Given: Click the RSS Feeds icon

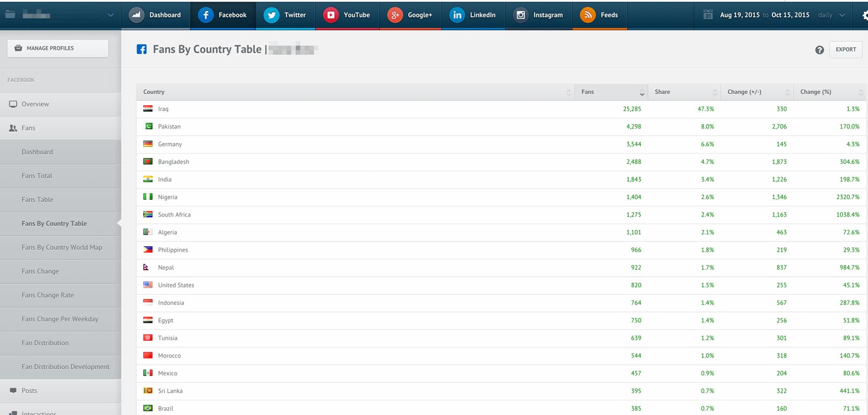Looking at the screenshot, I should pos(588,15).
